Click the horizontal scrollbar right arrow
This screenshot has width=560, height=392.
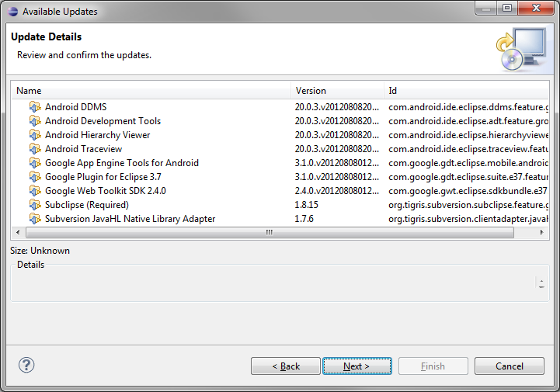point(542,232)
